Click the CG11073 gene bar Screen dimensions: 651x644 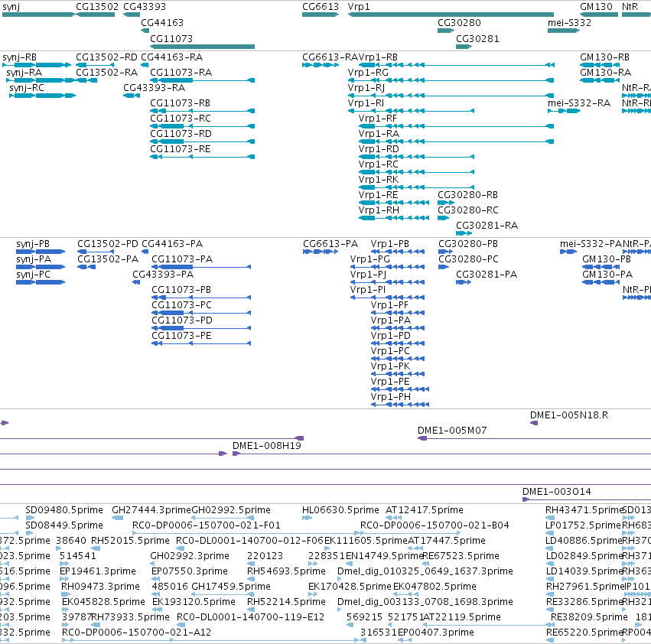click(202, 47)
